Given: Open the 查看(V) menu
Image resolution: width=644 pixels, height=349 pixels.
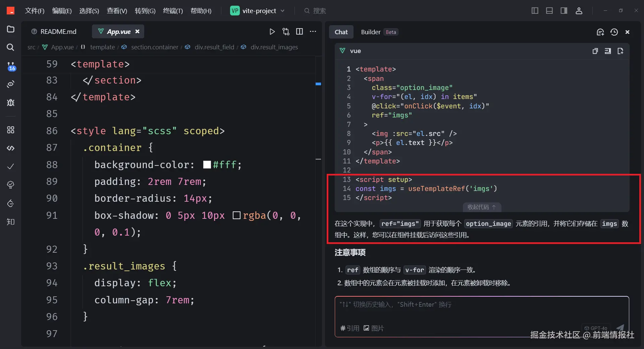Looking at the screenshot, I should tap(117, 11).
